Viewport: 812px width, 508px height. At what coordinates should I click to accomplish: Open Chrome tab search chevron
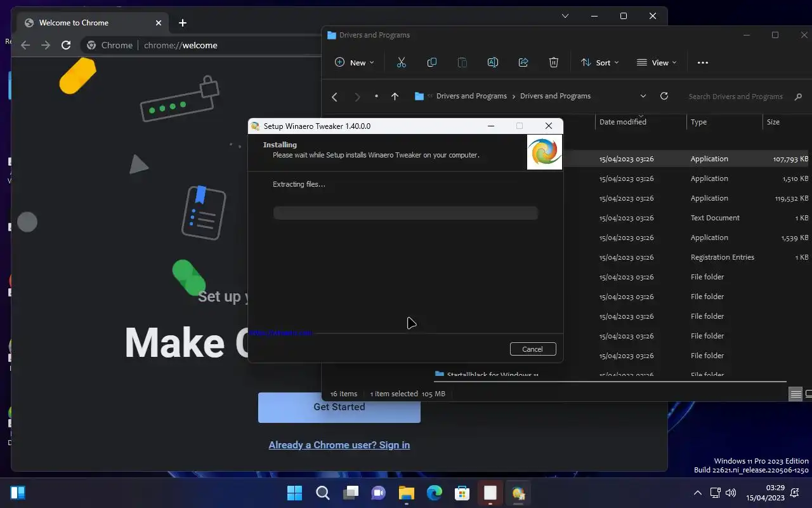click(565, 16)
